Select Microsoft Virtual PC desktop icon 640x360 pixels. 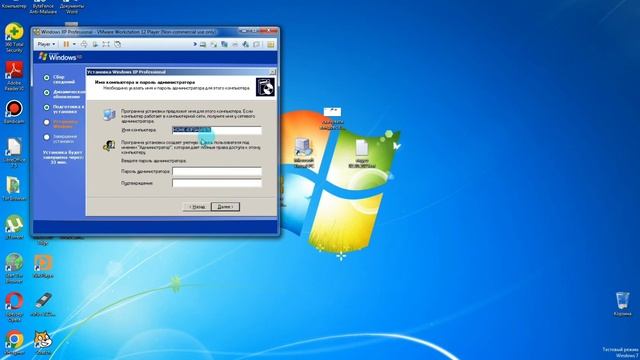tap(304, 153)
